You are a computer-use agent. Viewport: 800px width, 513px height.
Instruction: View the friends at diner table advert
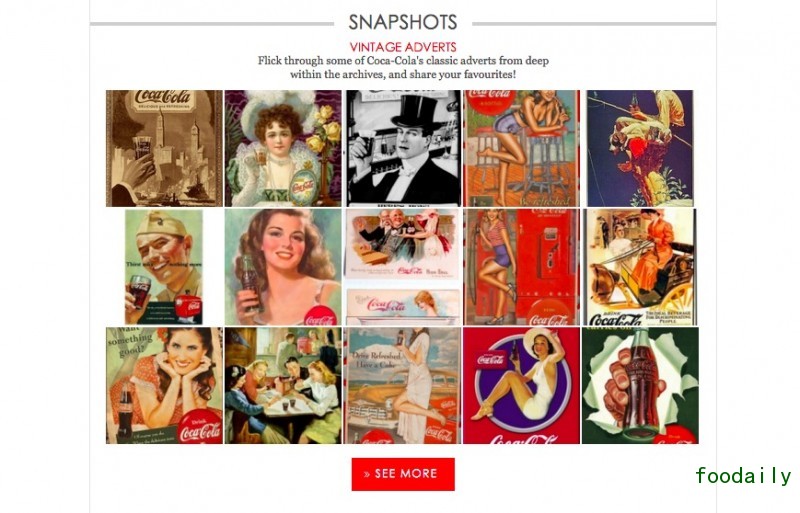(283, 385)
